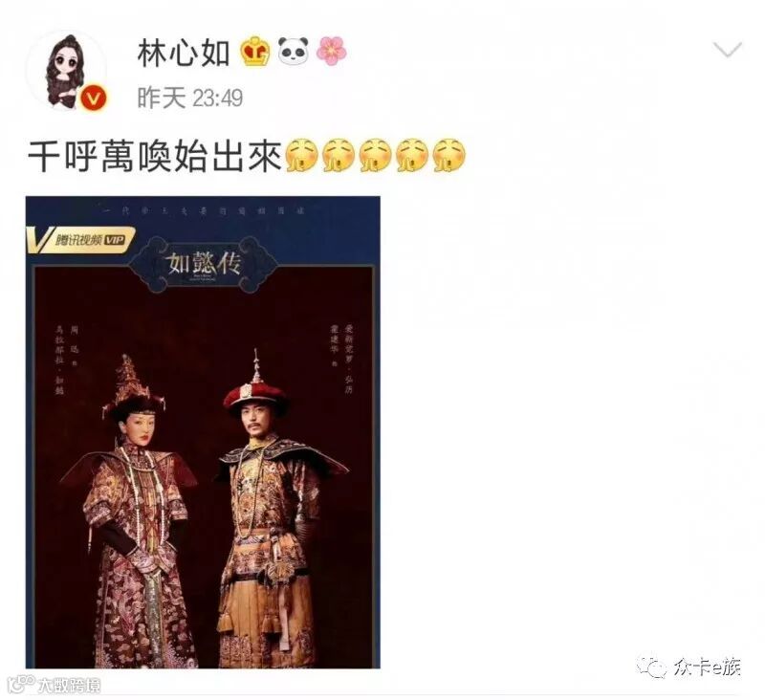The height and width of the screenshot is (700, 765).
Task: Open 林心如's cartoon avatar
Action: coord(66,70)
